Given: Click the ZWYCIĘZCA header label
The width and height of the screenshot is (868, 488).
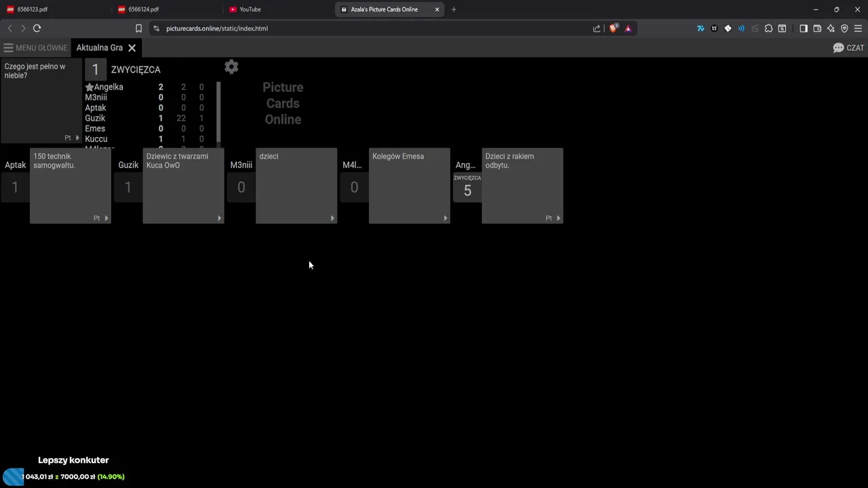Looking at the screenshot, I should click(x=136, y=70).
